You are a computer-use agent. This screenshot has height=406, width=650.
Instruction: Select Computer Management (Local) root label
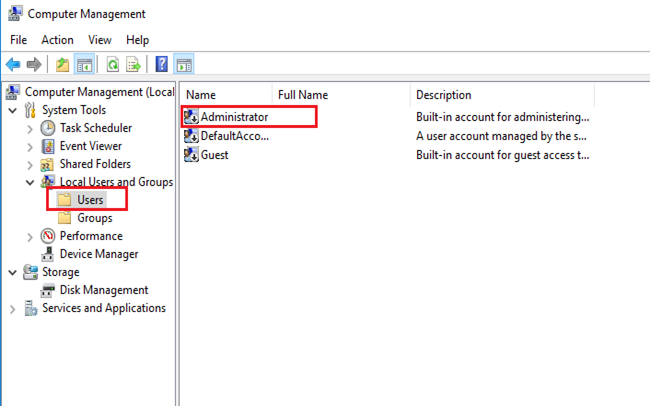99,92
